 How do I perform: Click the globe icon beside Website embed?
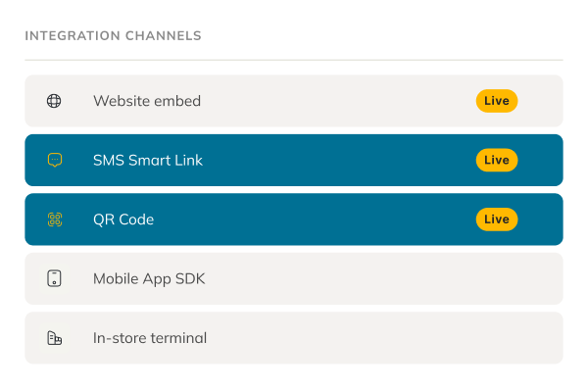click(54, 101)
